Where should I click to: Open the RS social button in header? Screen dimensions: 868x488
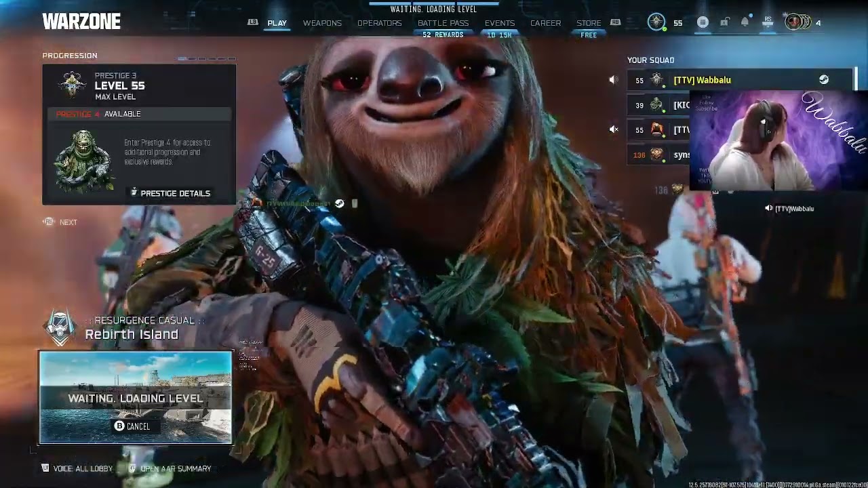[x=768, y=22]
